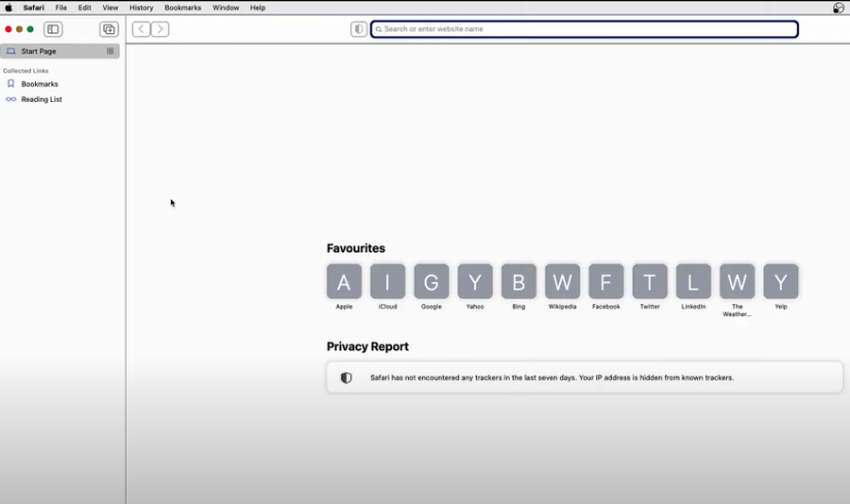Screen dimensions: 850x504
Task: Click the Forward navigation arrow
Action: [x=161, y=29]
